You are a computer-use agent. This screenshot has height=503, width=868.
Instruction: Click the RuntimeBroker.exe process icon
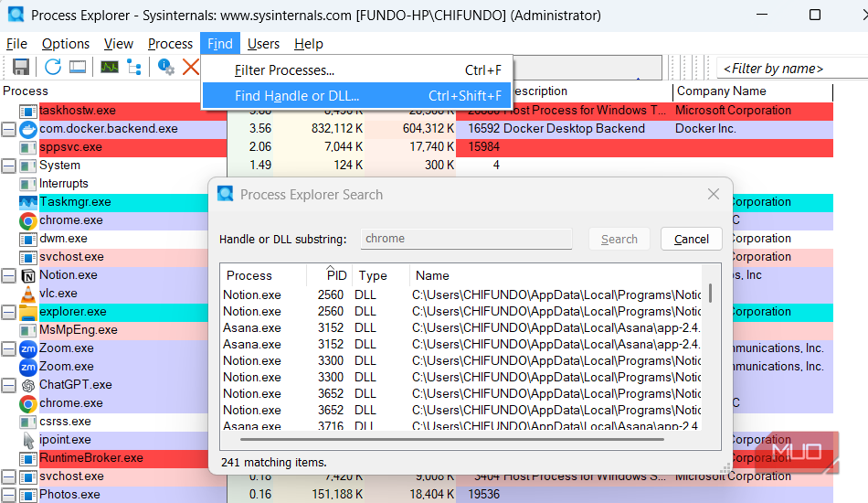27,458
